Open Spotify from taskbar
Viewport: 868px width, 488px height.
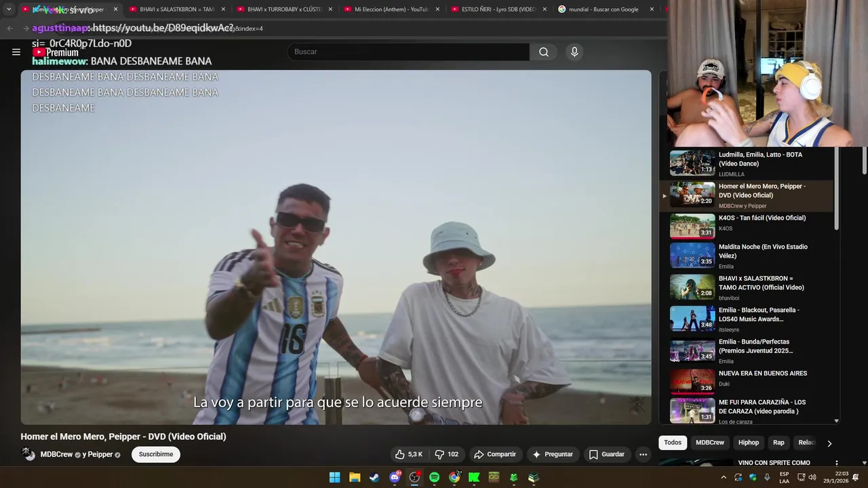coord(435,477)
